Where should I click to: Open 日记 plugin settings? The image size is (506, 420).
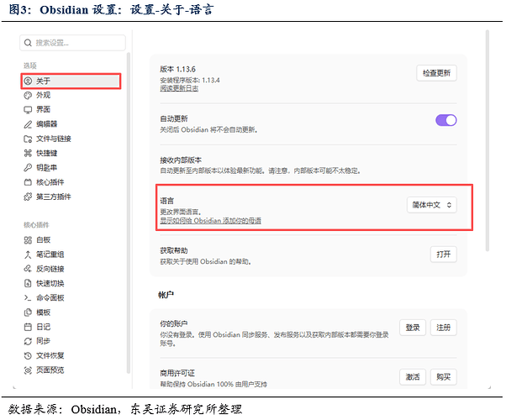(71, 327)
